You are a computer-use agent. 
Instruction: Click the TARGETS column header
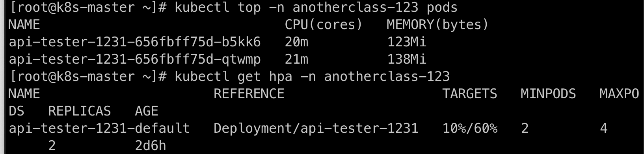click(x=470, y=93)
